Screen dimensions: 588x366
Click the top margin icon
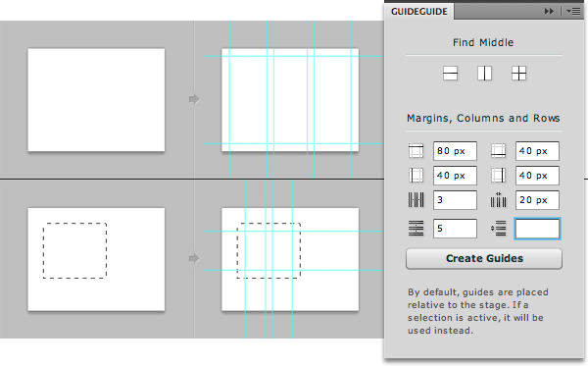(x=416, y=151)
